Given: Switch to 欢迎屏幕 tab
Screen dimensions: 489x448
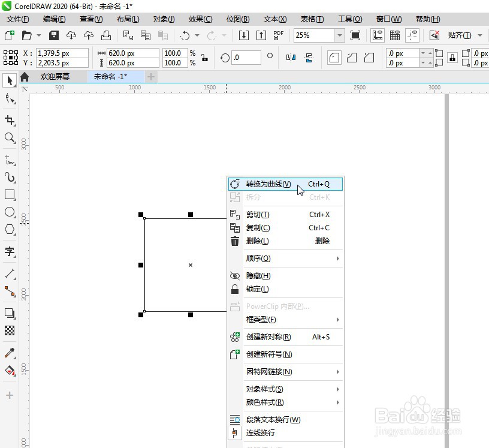Looking at the screenshot, I should (55, 77).
